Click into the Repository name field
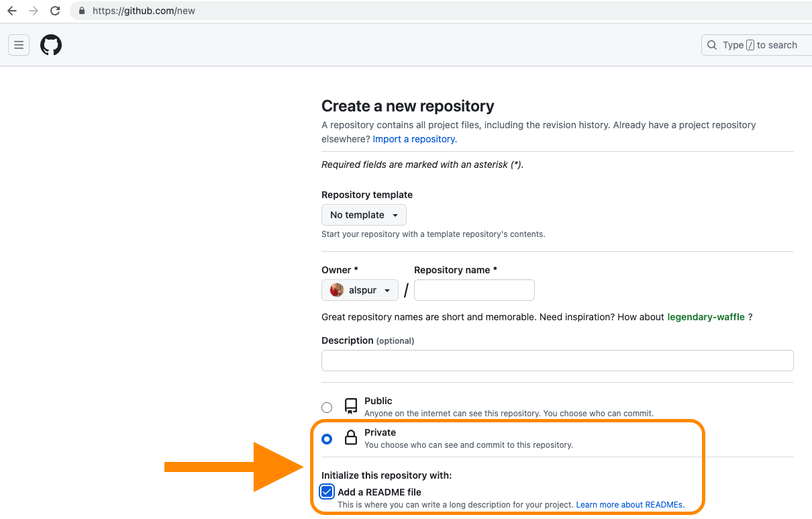This screenshot has width=812, height=519. pyautogui.click(x=474, y=290)
